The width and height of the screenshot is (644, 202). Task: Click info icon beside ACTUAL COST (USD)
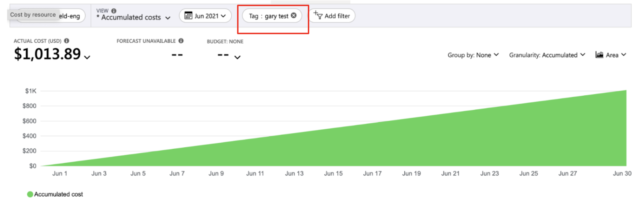[67, 41]
